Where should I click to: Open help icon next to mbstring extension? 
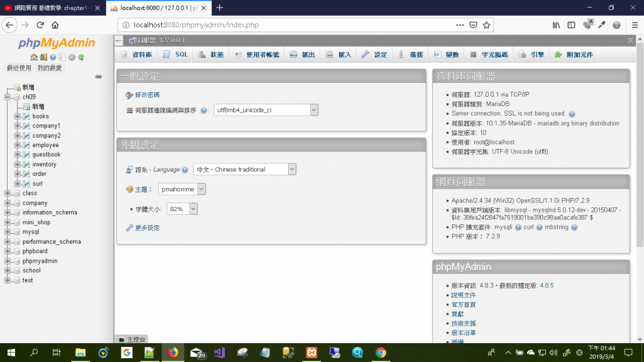tap(574, 228)
